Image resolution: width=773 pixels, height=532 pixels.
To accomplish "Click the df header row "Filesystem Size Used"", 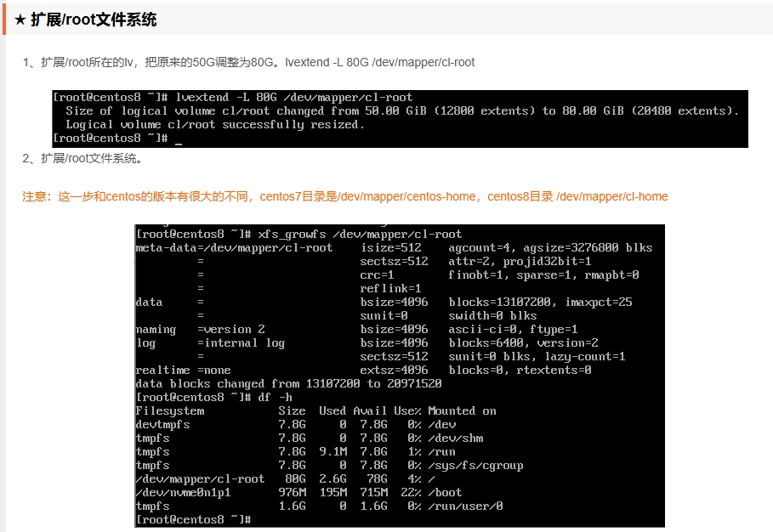I will (316, 410).
